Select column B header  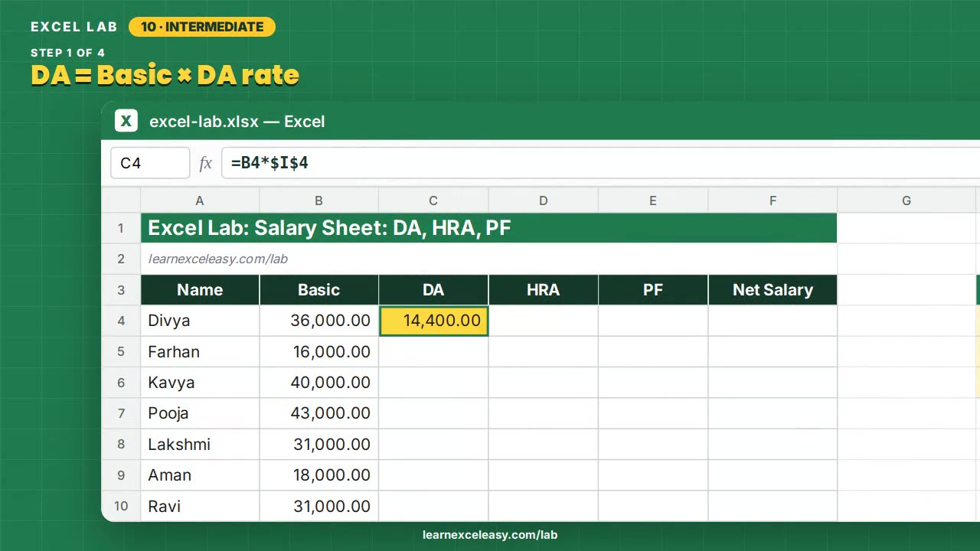(x=318, y=201)
